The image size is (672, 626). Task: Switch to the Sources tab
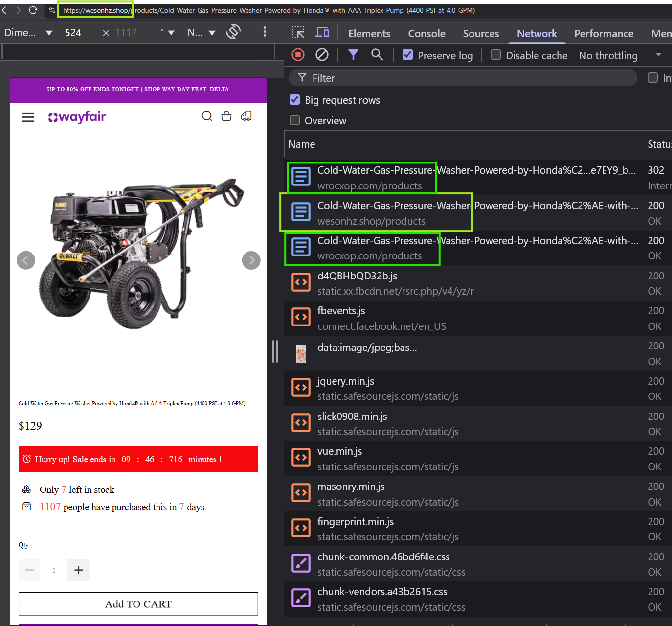pyautogui.click(x=481, y=33)
